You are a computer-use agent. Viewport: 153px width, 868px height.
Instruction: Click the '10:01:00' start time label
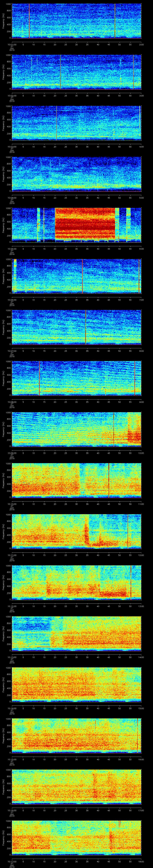(x=12, y=44)
